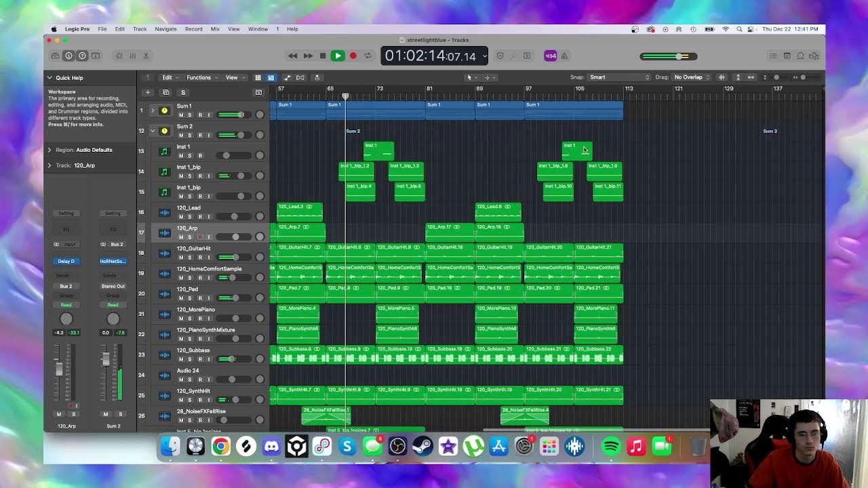Toggle Show Automation button
This screenshot has height=488, width=868.
click(288, 77)
